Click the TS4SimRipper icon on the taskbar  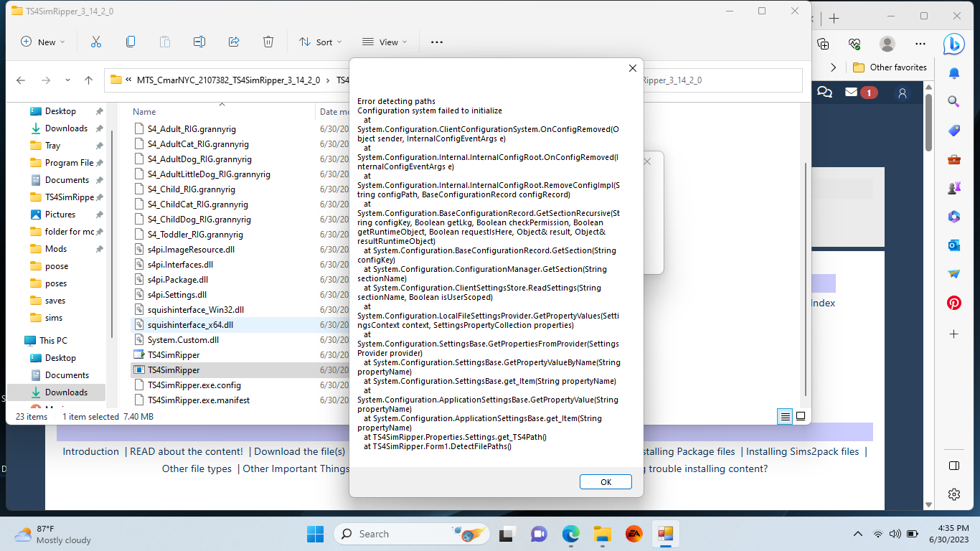665,534
